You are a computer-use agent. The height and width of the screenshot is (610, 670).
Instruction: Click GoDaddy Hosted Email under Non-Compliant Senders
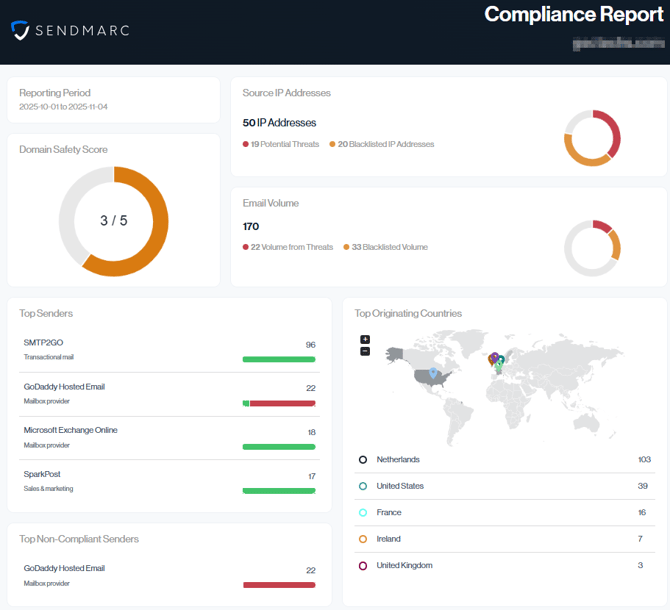(64, 568)
